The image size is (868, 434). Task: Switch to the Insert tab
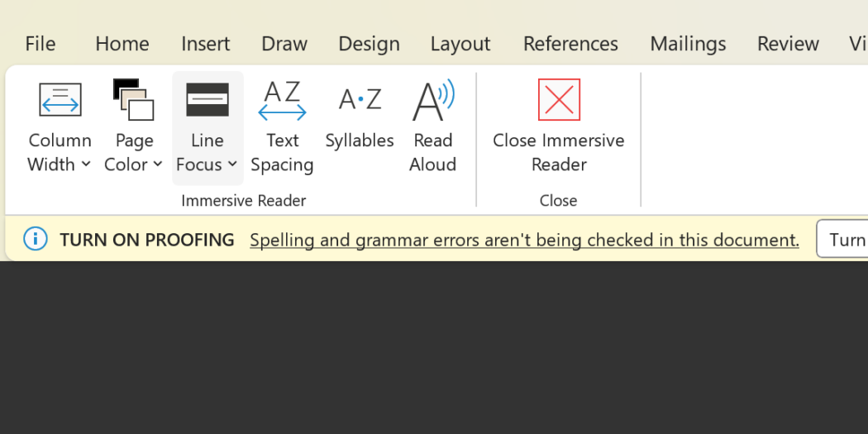coord(205,44)
